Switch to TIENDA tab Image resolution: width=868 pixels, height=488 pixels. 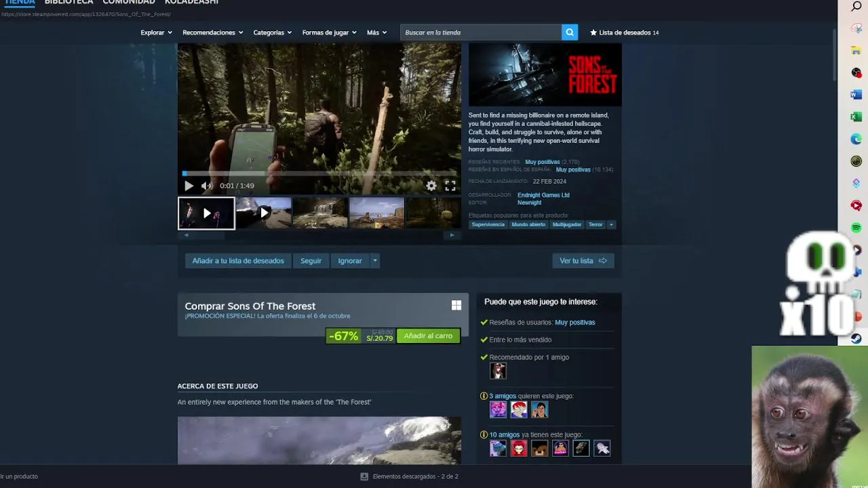[x=20, y=3]
